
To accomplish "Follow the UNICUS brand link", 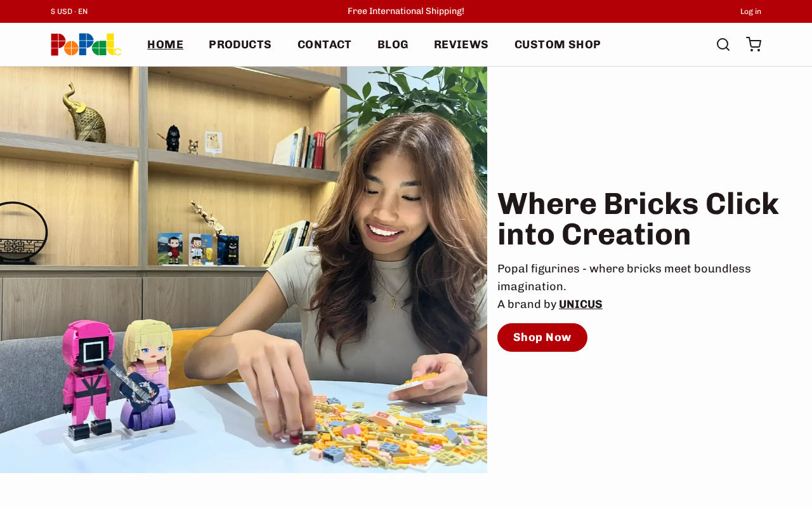I will [x=580, y=304].
